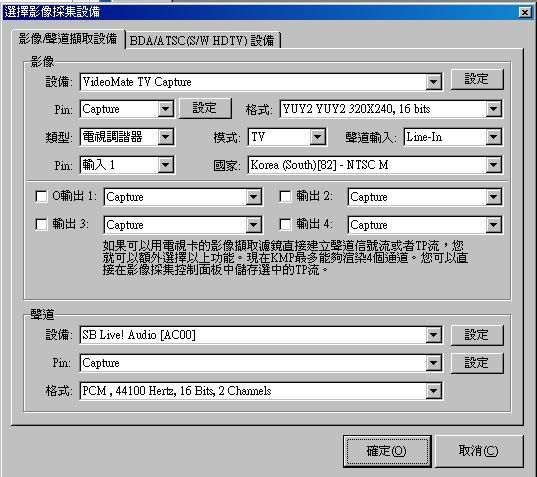Click the 設定 button next to video Pin
Image resolution: width=537 pixels, height=477 pixels.
click(205, 108)
